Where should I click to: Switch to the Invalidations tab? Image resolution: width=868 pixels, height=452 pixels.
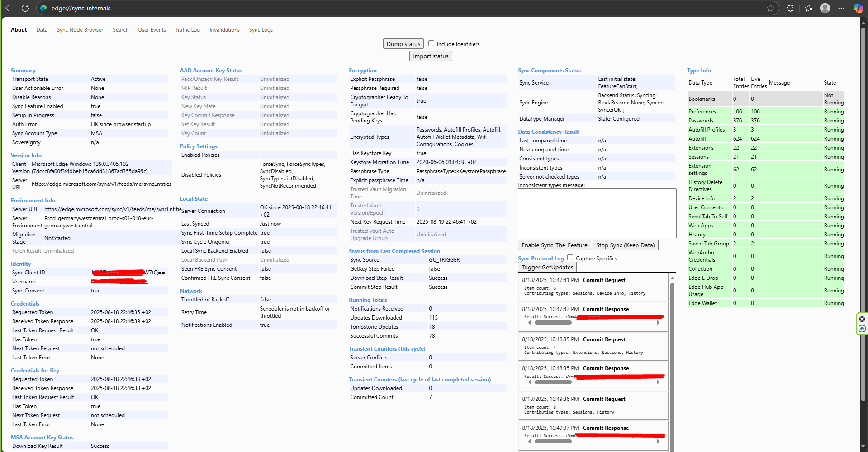[224, 30]
